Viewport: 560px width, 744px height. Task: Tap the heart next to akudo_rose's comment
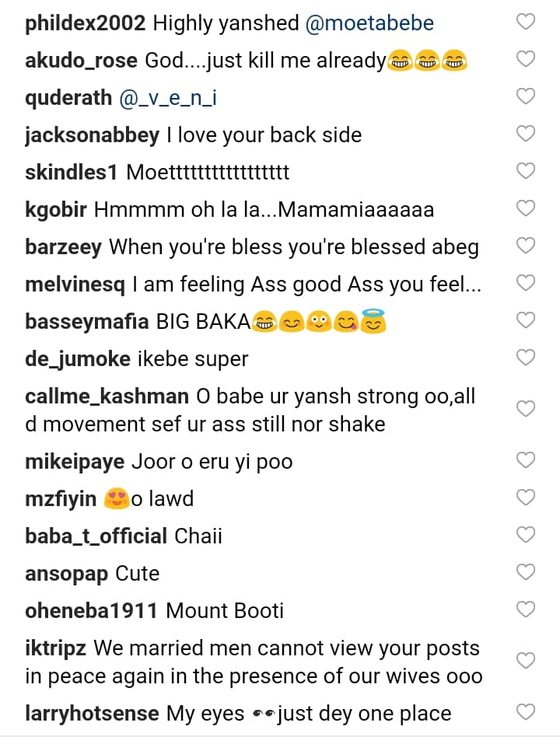tap(526, 59)
